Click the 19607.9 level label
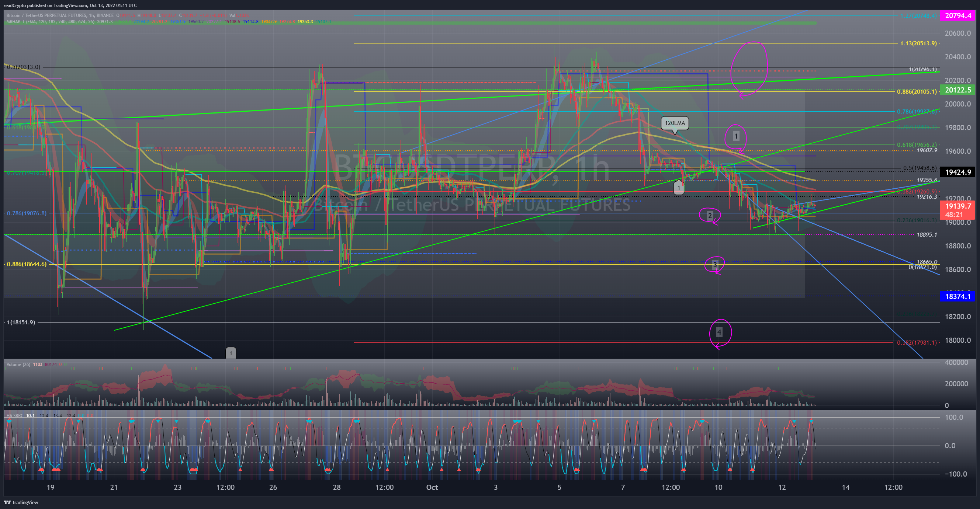Viewport: 980px width, 509px height. coord(927,150)
